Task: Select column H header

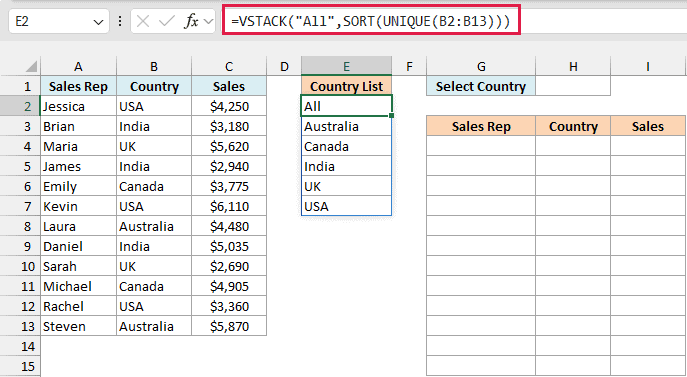Action: point(573,67)
